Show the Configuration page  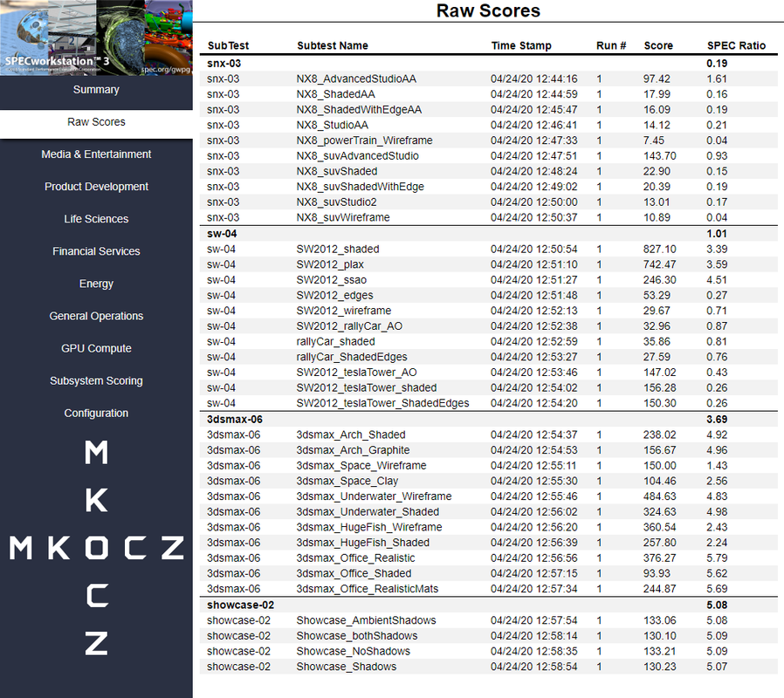pyautogui.click(x=96, y=414)
